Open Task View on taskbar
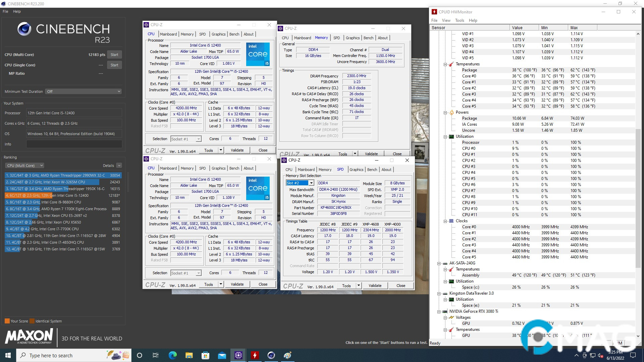644x362 pixels. pos(155,355)
